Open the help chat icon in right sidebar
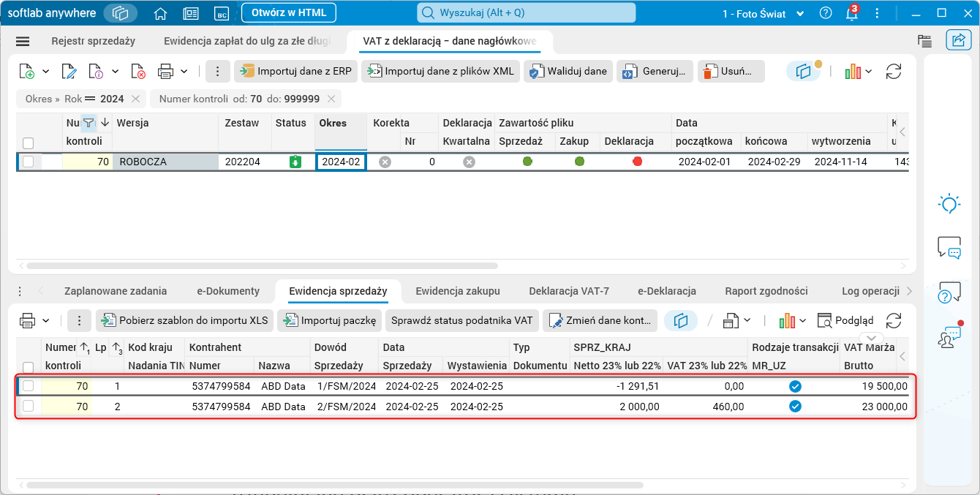 949,292
